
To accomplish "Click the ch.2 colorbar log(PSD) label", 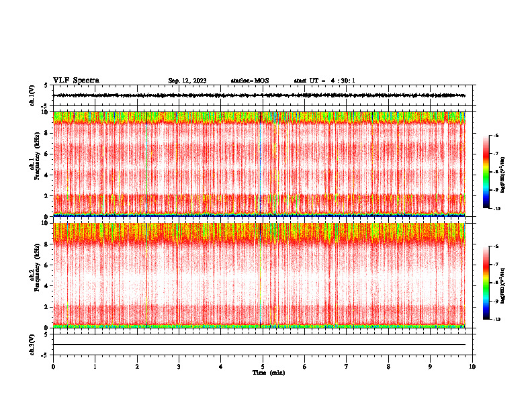I will 503,286.
